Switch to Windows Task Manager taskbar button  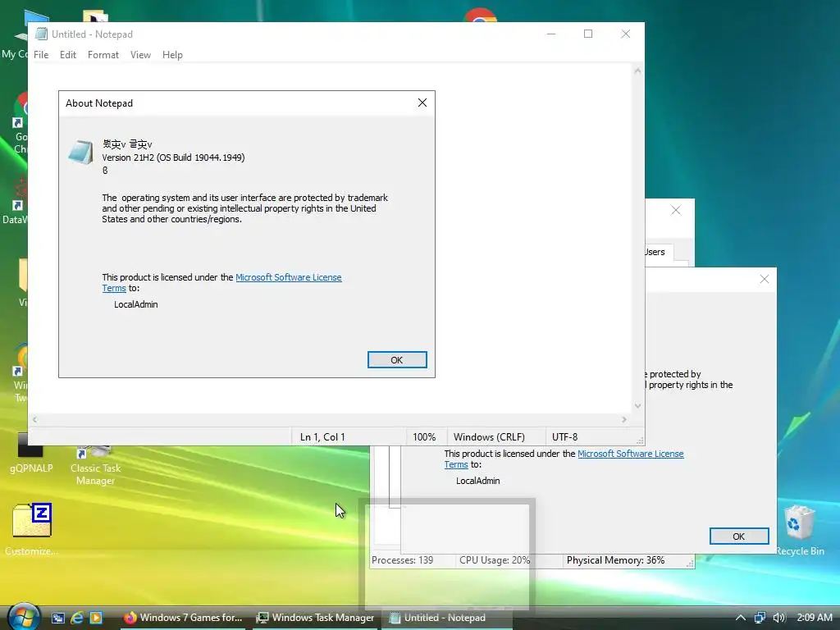coord(315,618)
